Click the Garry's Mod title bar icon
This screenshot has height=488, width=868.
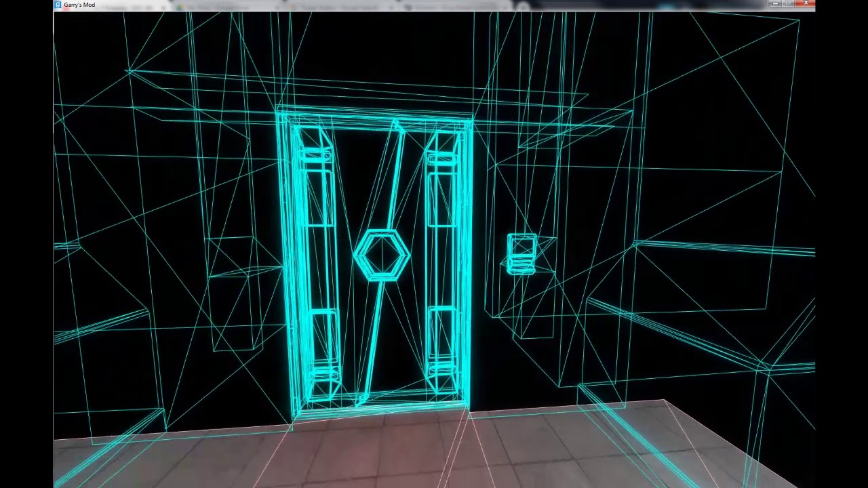(x=58, y=5)
